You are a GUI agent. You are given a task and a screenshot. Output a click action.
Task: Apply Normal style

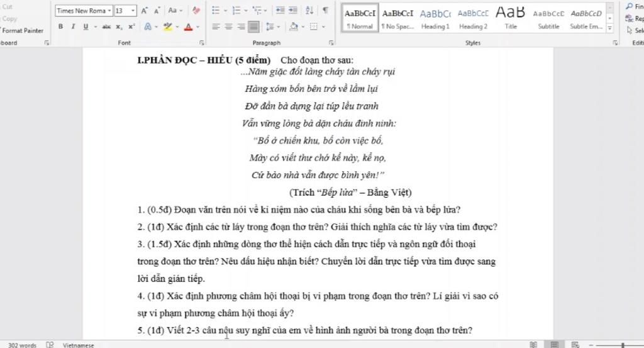pyautogui.click(x=360, y=18)
